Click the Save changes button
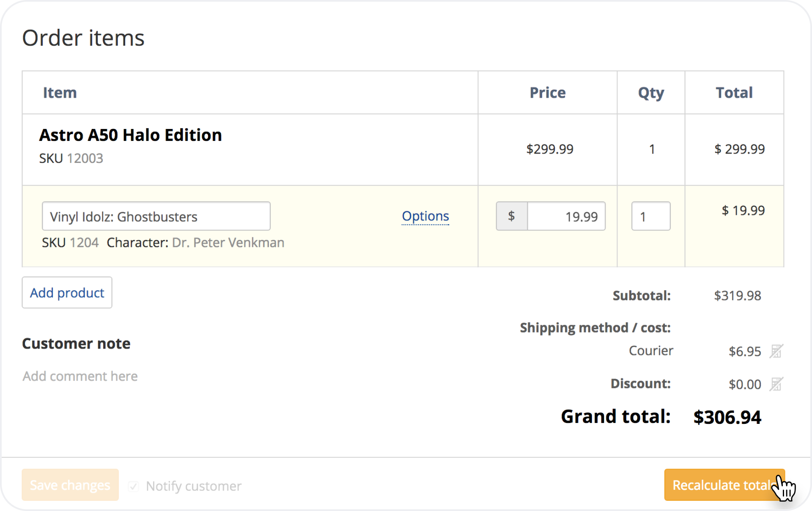 70,485
